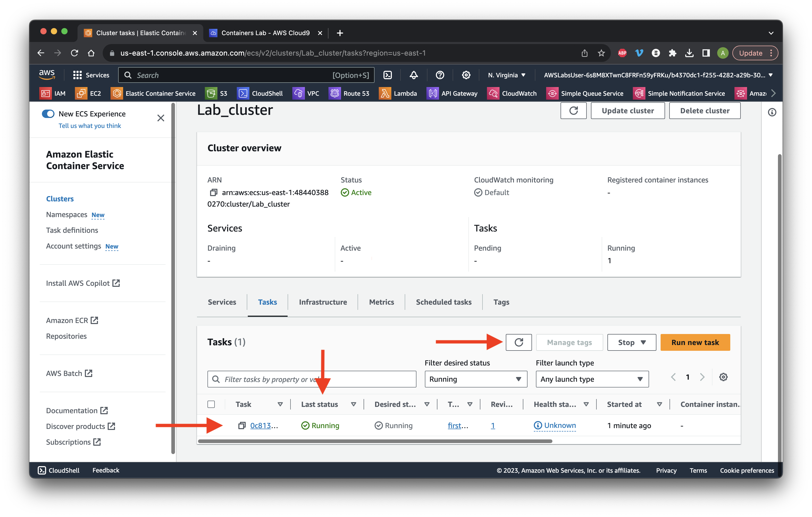
Task: Open Simple Notification Service shortcut
Action: click(679, 94)
